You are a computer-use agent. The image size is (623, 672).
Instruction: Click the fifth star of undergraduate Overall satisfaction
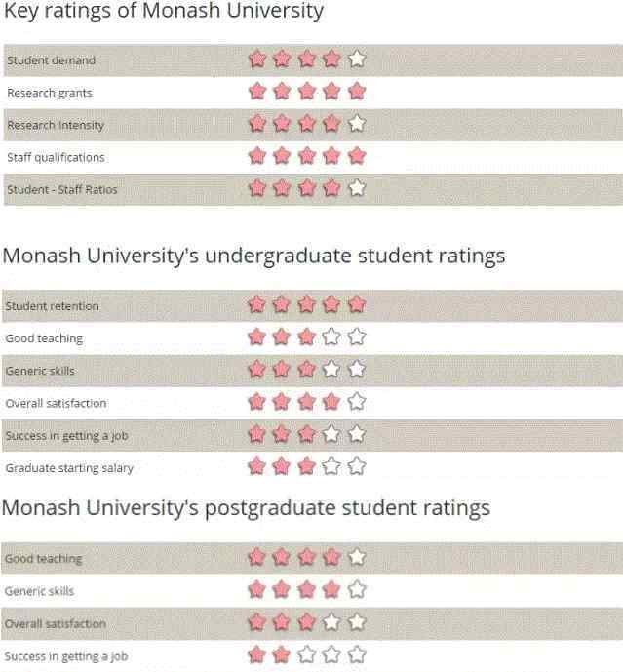tap(357, 402)
